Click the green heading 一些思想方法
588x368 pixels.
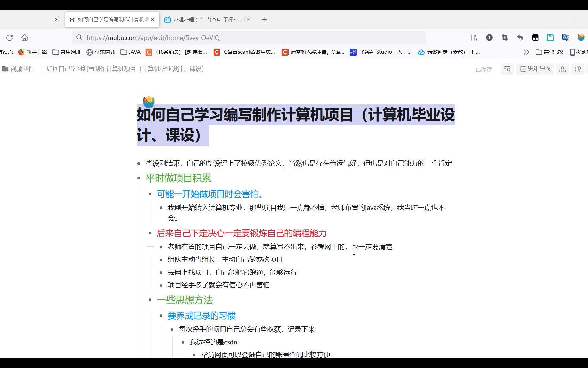185,300
